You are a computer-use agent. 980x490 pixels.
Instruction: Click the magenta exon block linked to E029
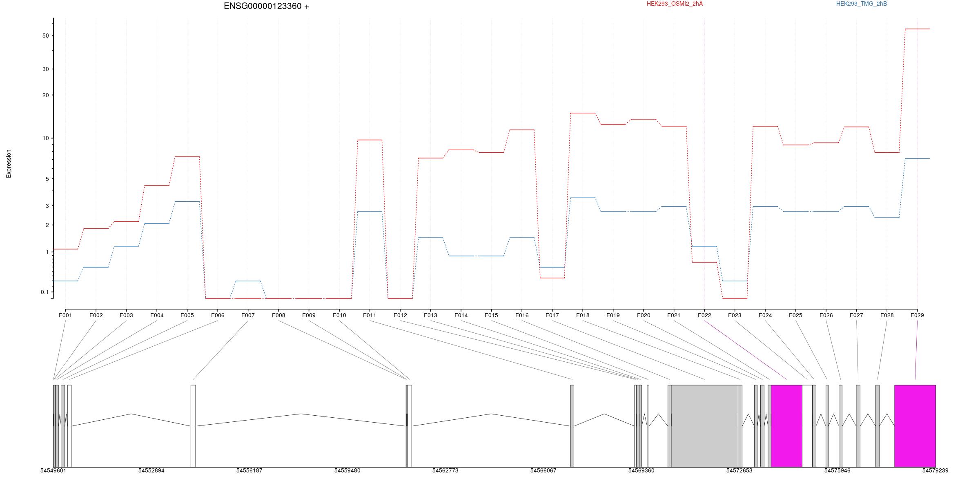coord(915,426)
